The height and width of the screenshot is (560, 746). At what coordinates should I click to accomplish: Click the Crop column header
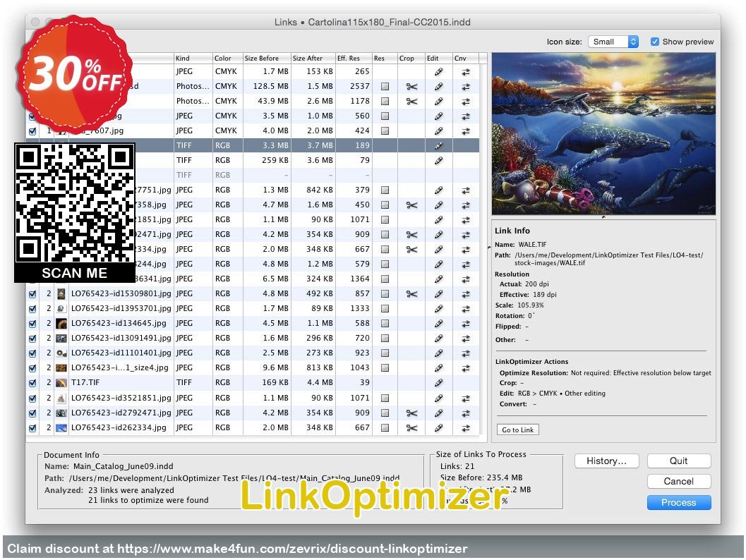pos(411,58)
